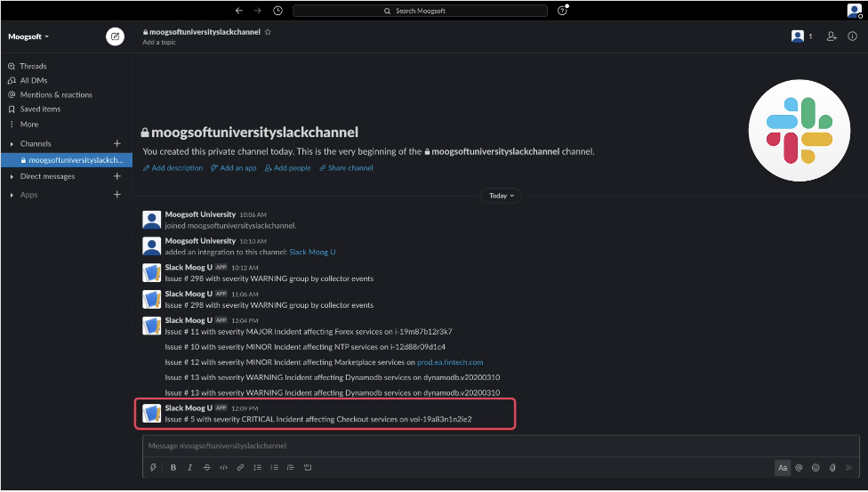Open the history clock icon
This screenshot has height=492, width=868.
pyautogui.click(x=277, y=11)
